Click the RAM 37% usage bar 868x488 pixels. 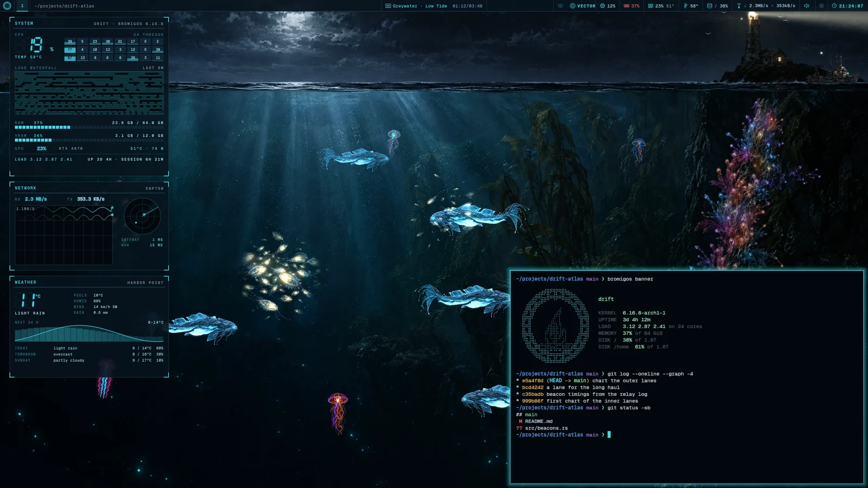89,127
